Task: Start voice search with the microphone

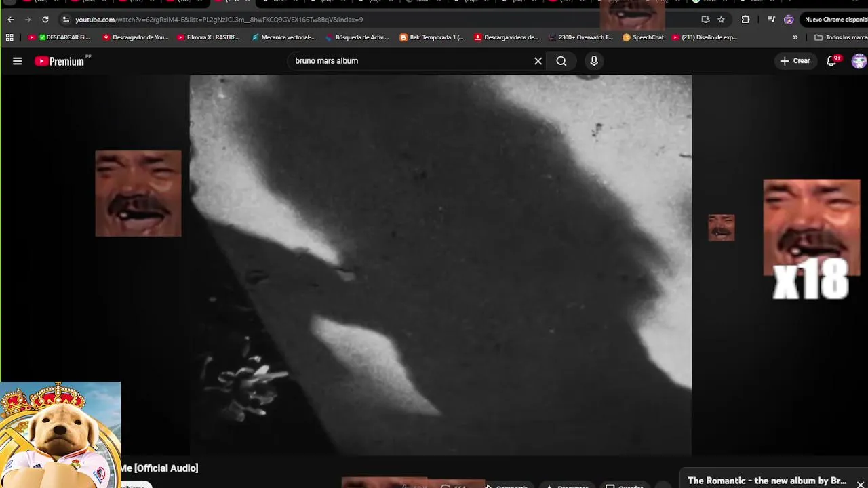Action: pyautogui.click(x=594, y=61)
